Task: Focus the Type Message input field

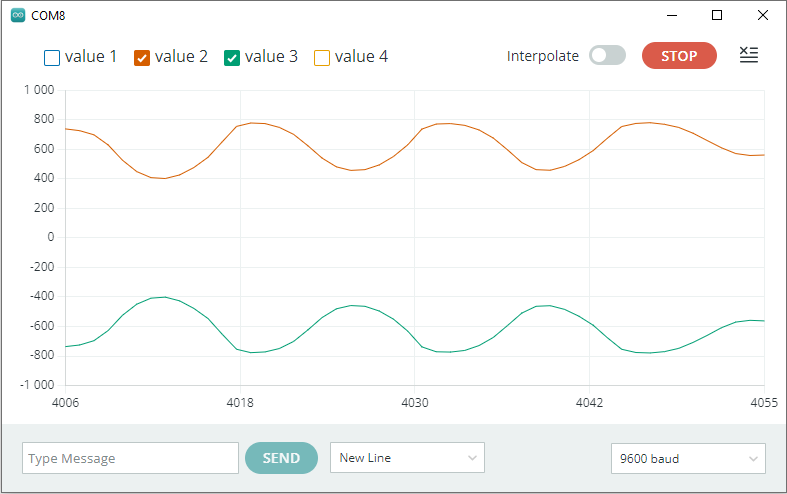Action: point(130,458)
